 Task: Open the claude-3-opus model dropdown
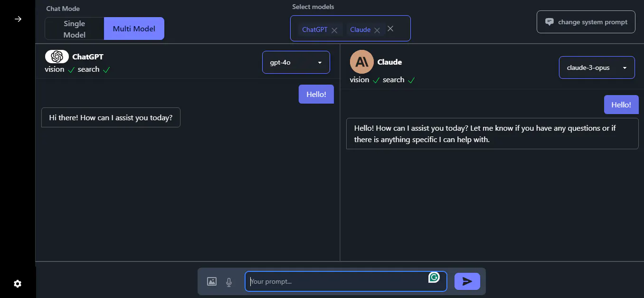point(597,67)
